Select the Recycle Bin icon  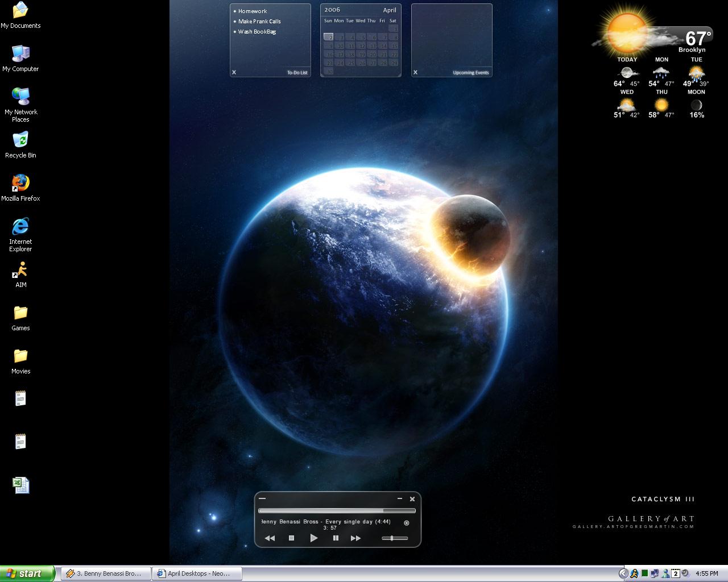pos(20,140)
